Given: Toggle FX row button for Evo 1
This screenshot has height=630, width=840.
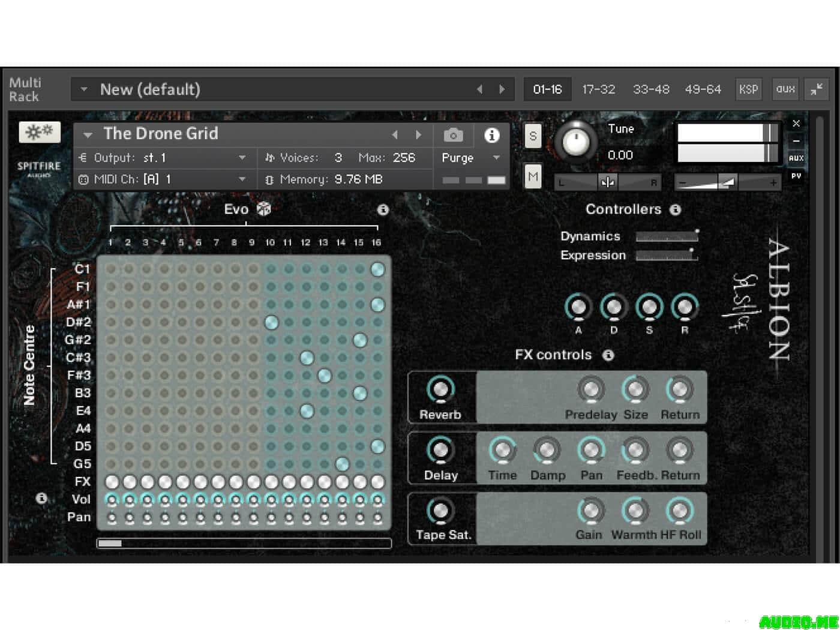Looking at the screenshot, I should pyautogui.click(x=112, y=482).
